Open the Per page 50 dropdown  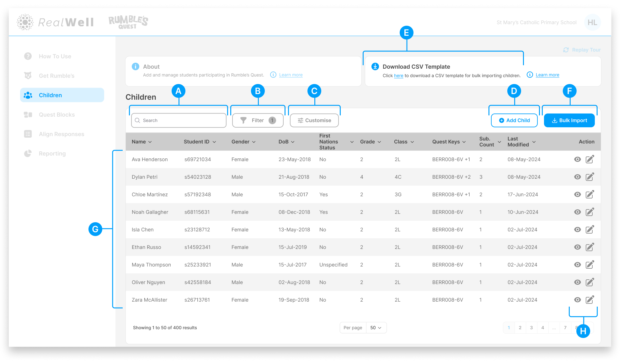coord(376,328)
